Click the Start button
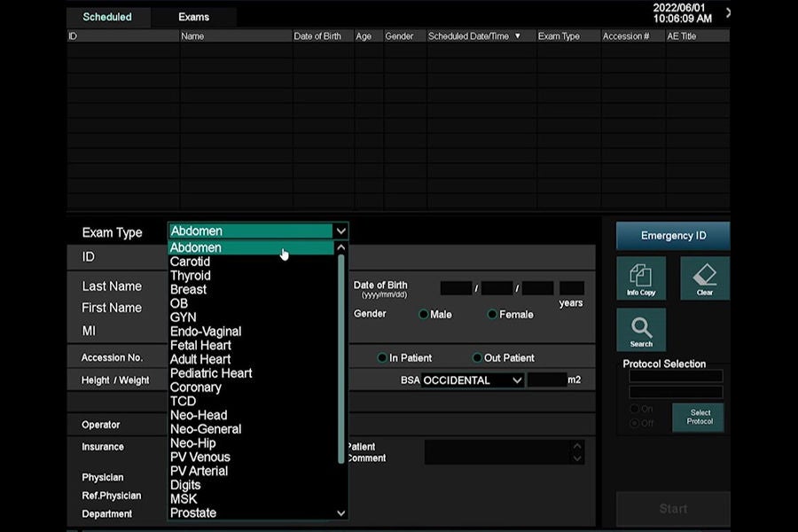This screenshot has height=532, width=798. point(673,509)
